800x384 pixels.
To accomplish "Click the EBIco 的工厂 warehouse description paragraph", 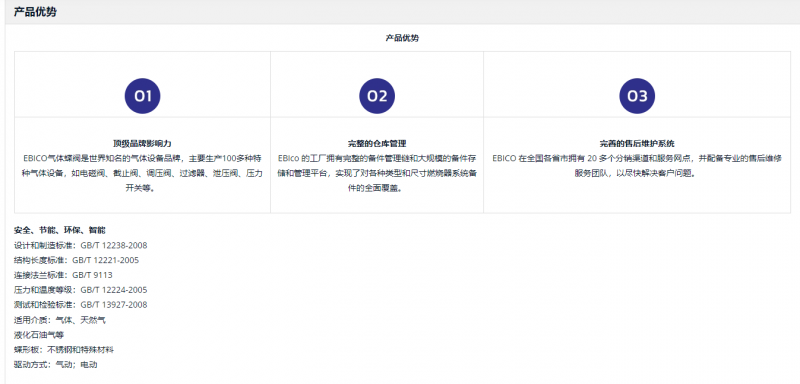I will tap(378, 173).
